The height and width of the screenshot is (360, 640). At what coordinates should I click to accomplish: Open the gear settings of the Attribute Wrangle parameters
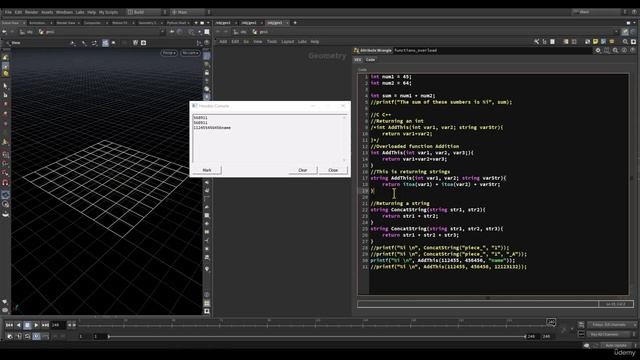[598, 50]
